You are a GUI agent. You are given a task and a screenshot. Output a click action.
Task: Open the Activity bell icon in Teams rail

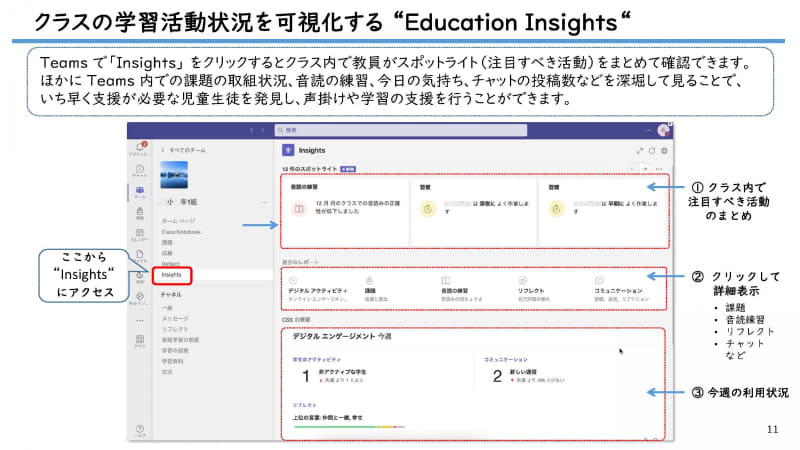[140, 147]
